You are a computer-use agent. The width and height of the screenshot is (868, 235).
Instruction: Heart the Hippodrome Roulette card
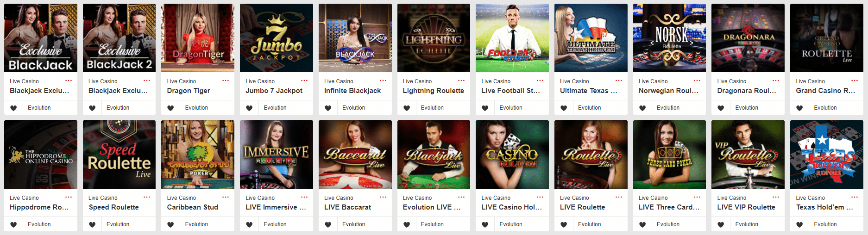(13, 225)
